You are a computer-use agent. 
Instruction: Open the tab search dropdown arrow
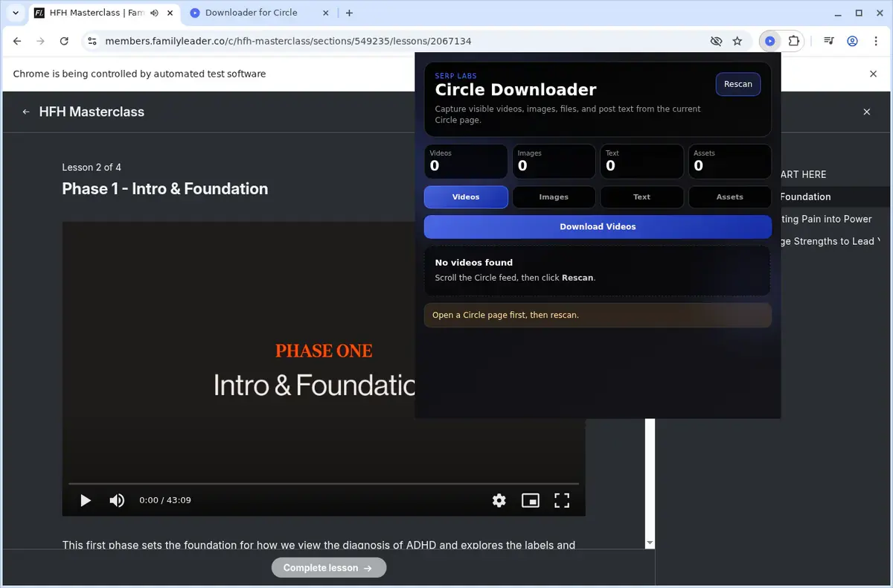[15, 13]
